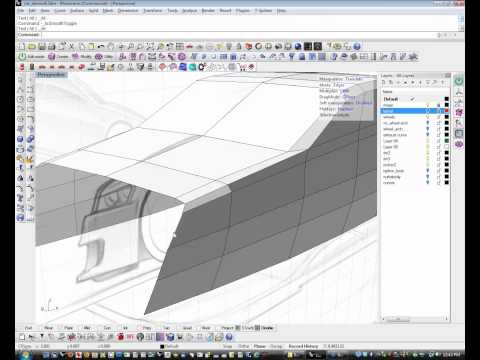Image resolution: width=480 pixels, height=360 pixels.
Task: Click the blue render sphere icon
Action: (x=298, y=46)
